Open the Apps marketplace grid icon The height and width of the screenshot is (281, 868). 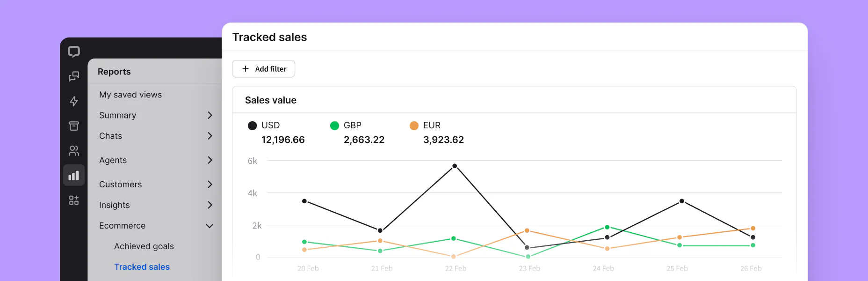74,200
